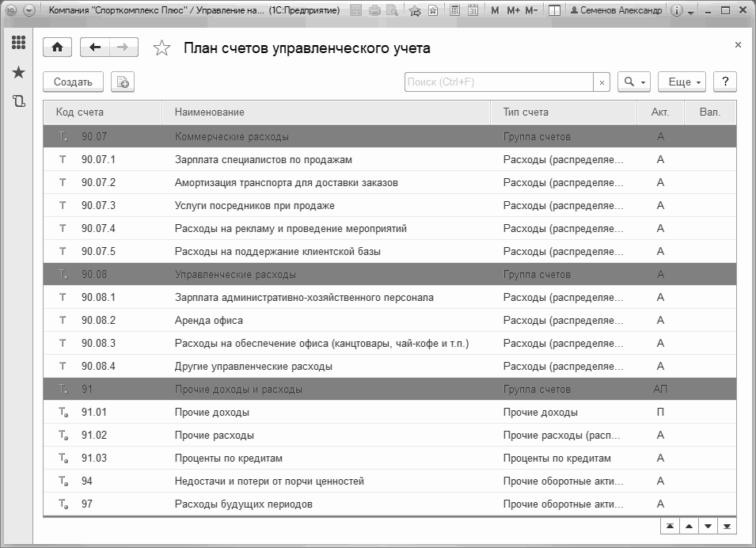Click the Save icon in the title bar

(355, 10)
